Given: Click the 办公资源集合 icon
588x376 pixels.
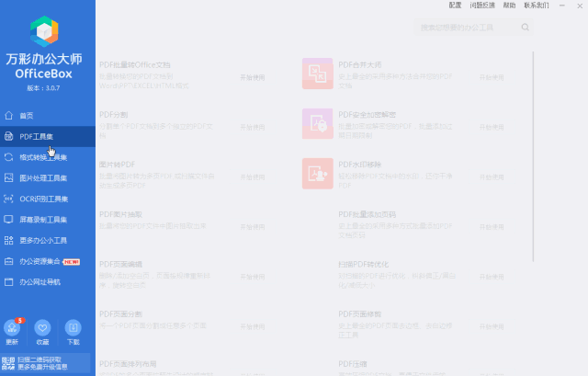Looking at the screenshot, I should (8, 262).
